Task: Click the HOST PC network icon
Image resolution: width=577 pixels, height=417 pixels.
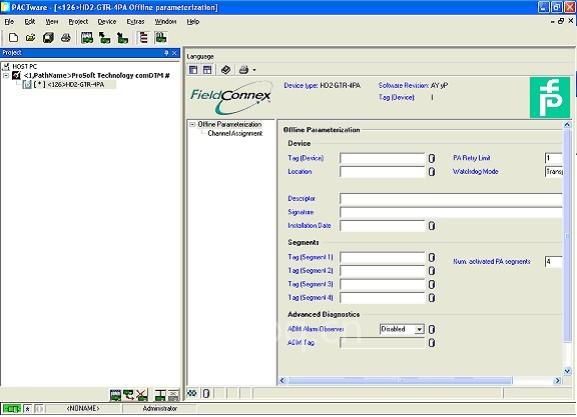Action: [x=6, y=66]
